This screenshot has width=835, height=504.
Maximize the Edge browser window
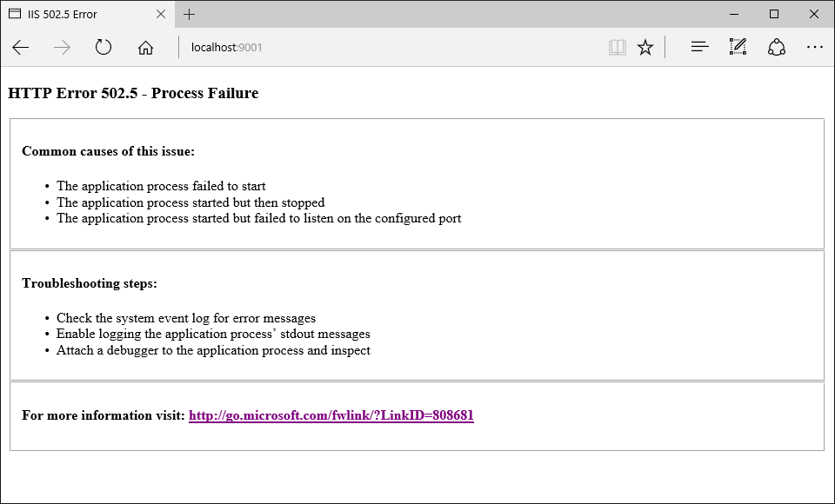tap(774, 14)
